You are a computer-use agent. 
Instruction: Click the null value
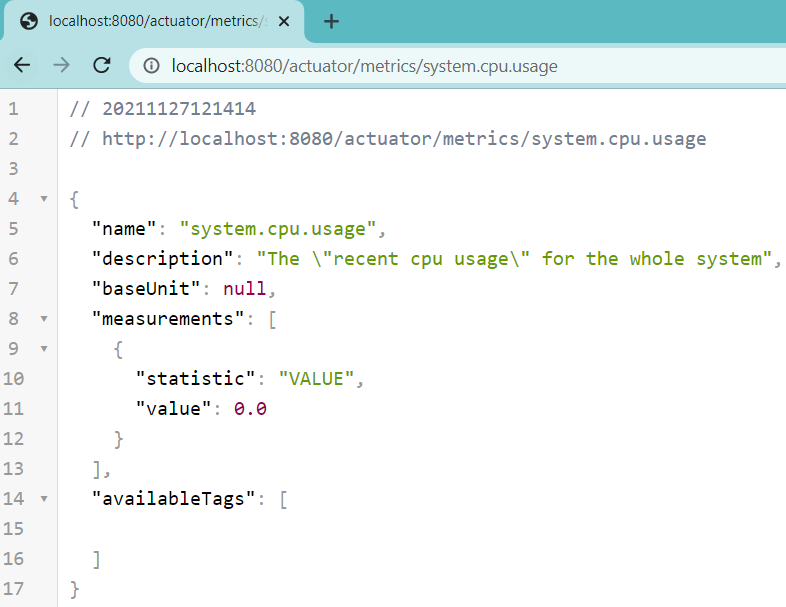245,289
